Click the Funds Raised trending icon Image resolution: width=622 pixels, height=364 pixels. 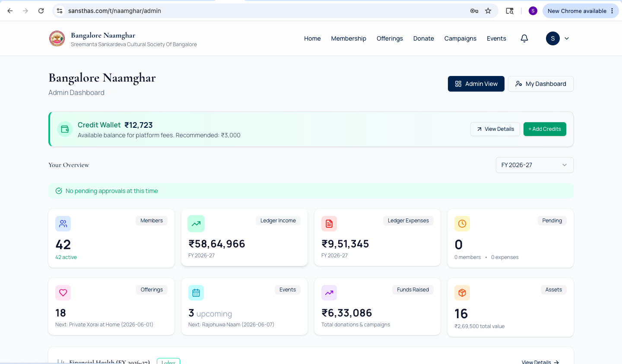(x=329, y=293)
